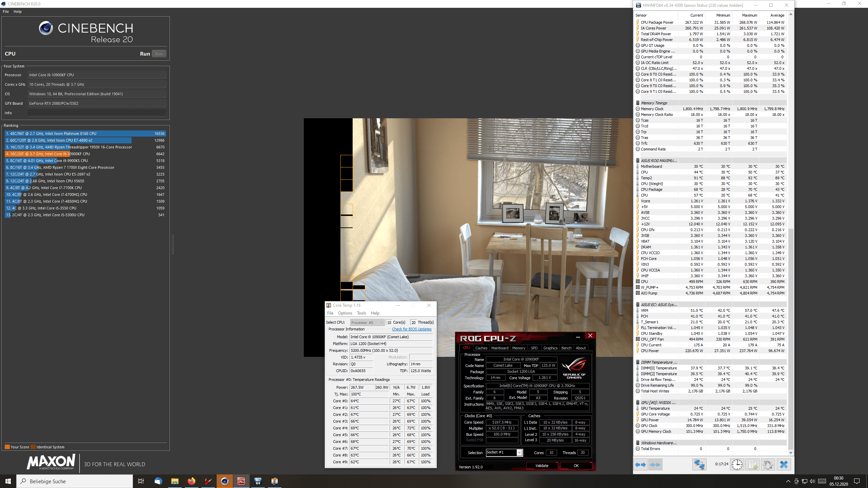The height and width of the screenshot is (488, 868).
Task: Open HWiNFO network monitors icon
Action: point(699,465)
